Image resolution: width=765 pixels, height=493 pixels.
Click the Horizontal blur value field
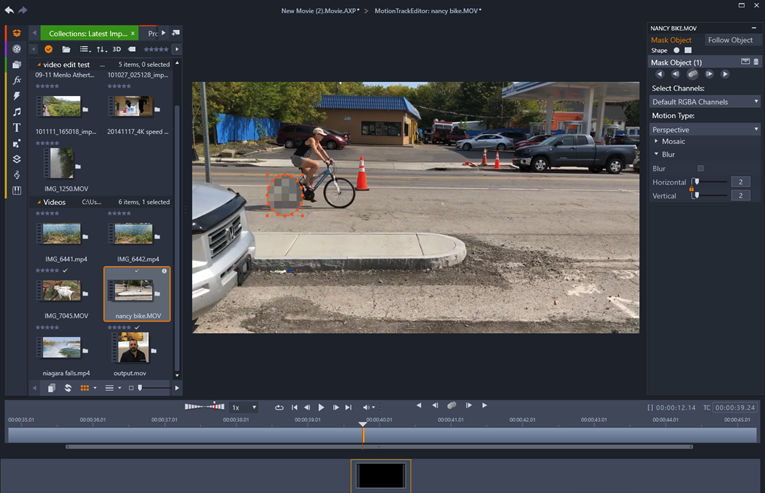tap(741, 182)
